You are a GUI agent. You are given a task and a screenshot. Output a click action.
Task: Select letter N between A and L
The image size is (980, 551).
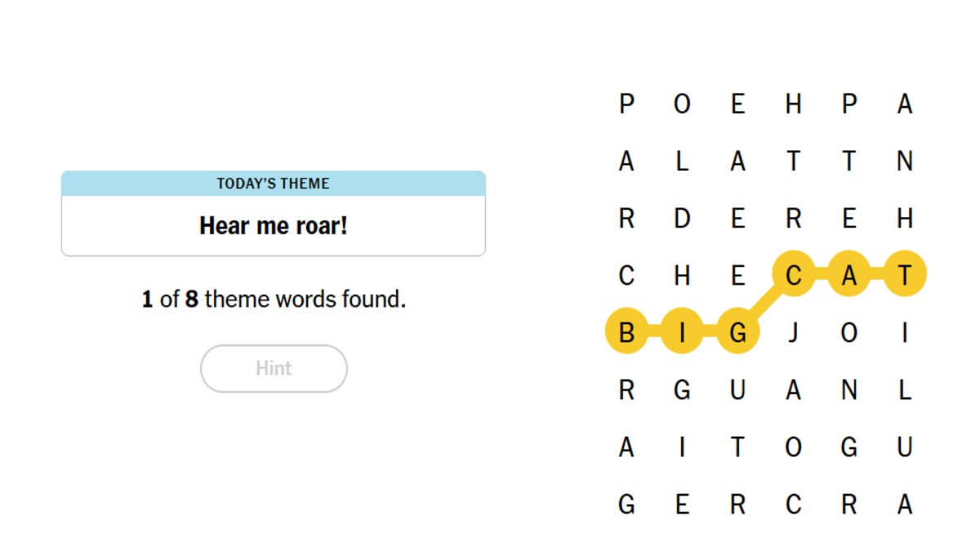849,391
